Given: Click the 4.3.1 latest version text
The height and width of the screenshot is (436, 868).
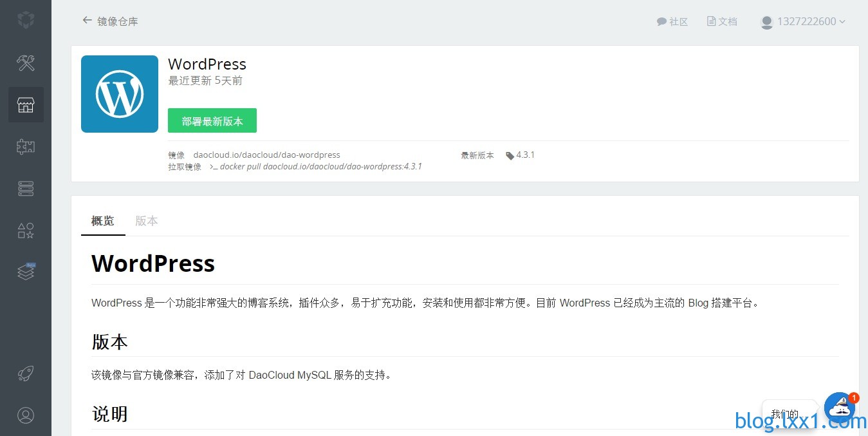Looking at the screenshot, I should point(526,155).
